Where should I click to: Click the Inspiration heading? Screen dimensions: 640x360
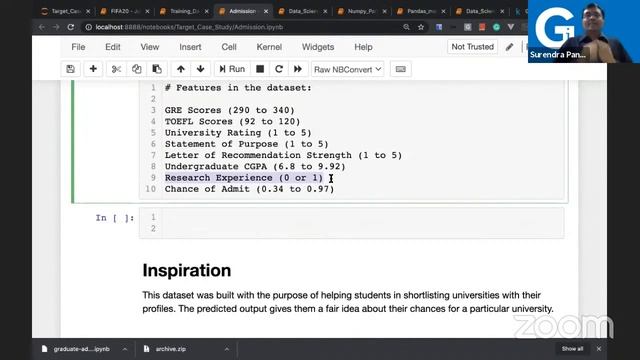click(x=187, y=271)
